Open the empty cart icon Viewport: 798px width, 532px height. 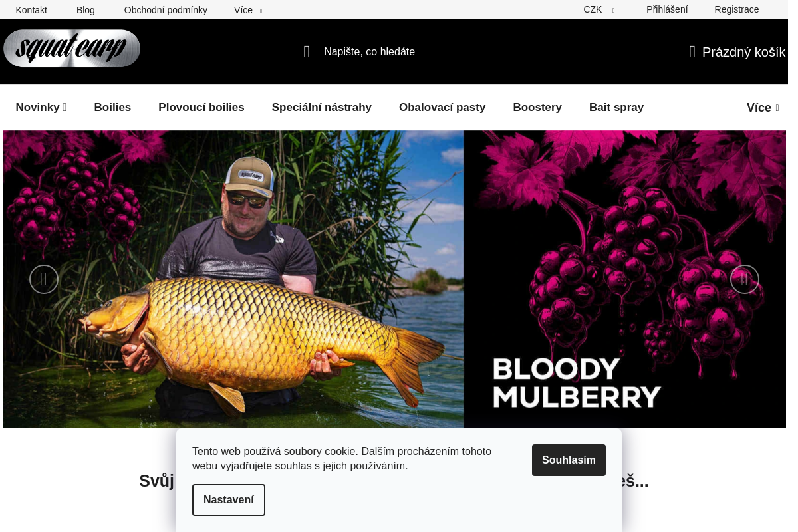tap(692, 52)
